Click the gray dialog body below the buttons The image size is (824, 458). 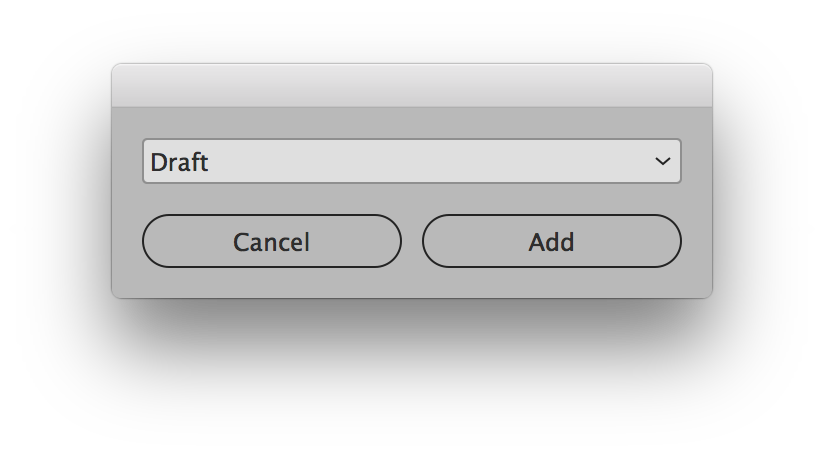click(411, 283)
